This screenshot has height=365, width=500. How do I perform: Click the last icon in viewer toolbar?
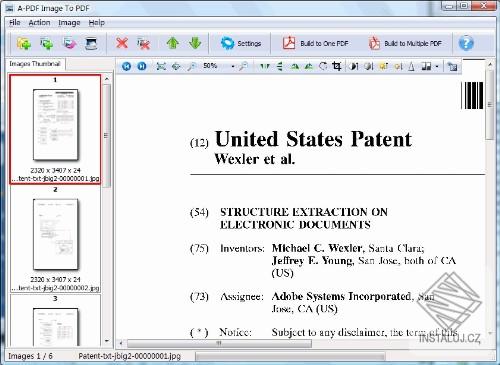pos(452,66)
